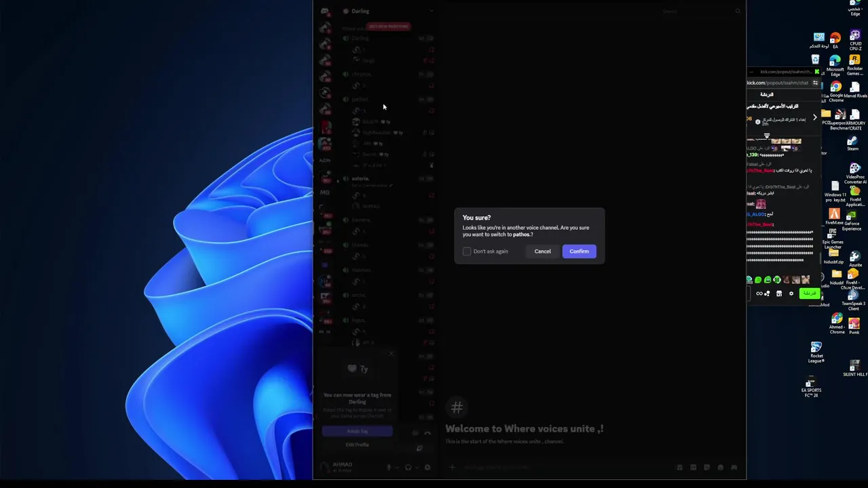Select the Superposition Benchmark shortcut
Viewport: 868px width, 488px height.
pos(841,120)
